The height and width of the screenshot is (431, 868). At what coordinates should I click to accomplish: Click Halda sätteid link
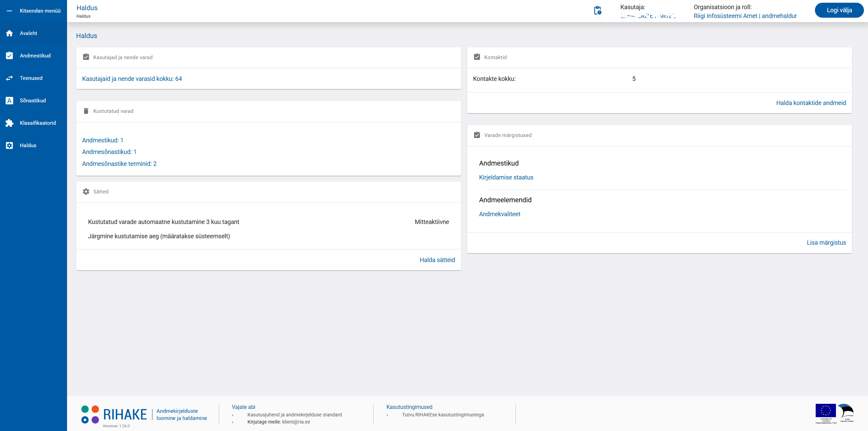[x=437, y=260]
